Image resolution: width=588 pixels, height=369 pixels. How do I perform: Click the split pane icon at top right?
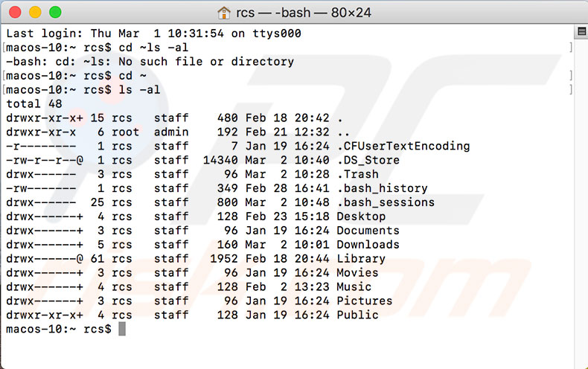[x=581, y=31]
